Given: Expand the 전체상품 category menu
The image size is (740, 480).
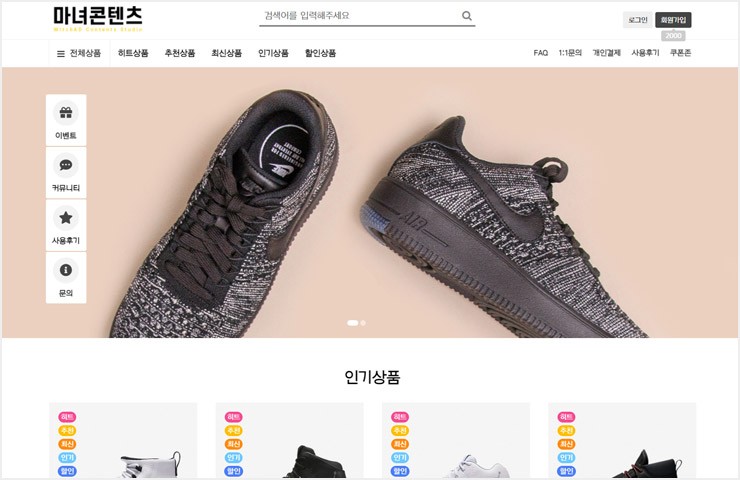Looking at the screenshot, I should pos(79,53).
